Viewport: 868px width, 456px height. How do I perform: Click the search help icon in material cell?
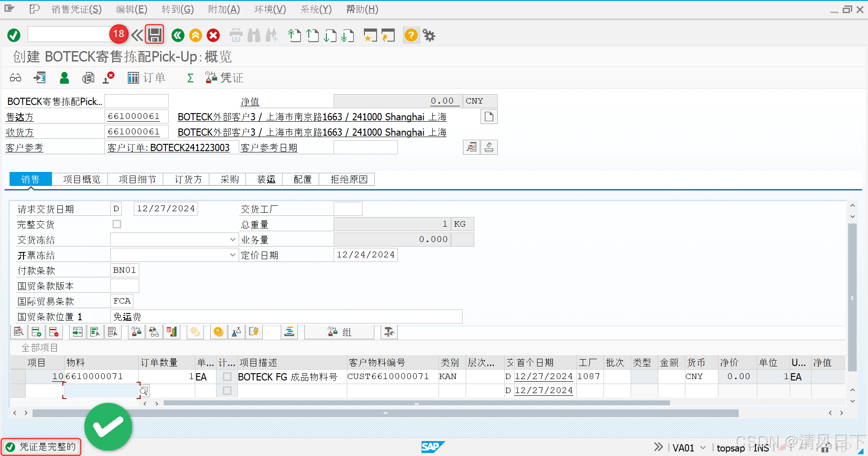click(x=144, y=391)
